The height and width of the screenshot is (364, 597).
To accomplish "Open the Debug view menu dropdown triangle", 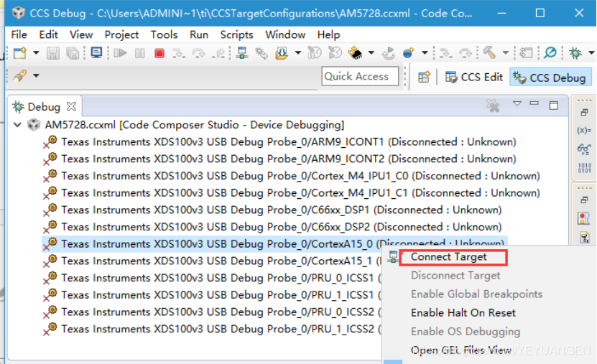I will [517, 105].
